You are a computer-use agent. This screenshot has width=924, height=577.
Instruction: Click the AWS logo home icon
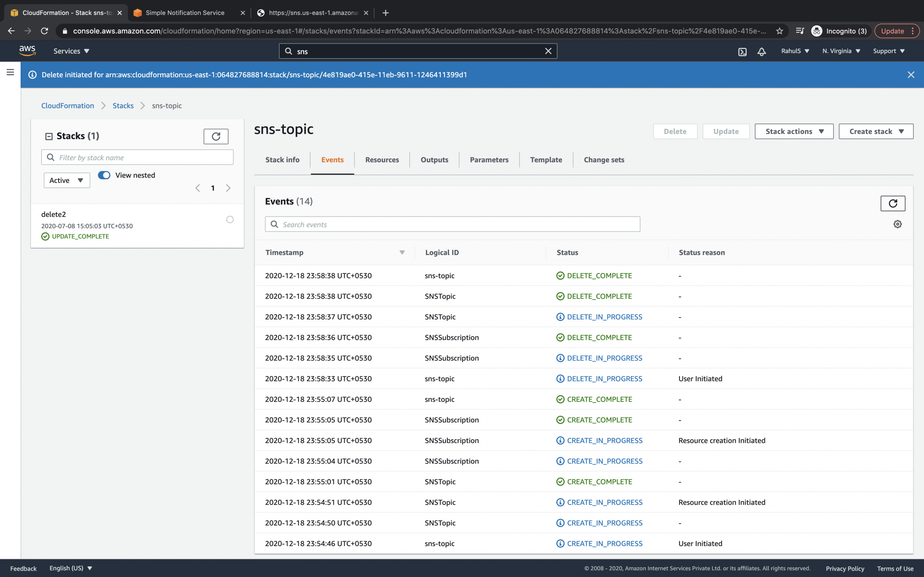(27, 51)
